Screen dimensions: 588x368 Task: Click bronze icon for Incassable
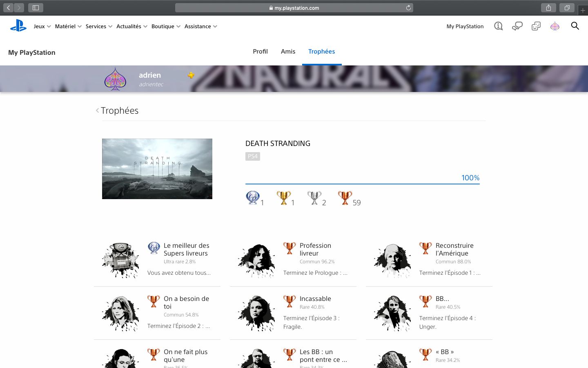(290, 301)
